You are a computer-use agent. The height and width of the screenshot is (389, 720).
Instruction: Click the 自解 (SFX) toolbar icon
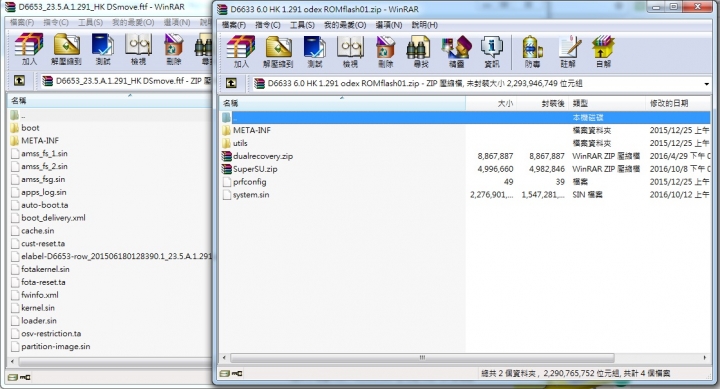[603, 51]
